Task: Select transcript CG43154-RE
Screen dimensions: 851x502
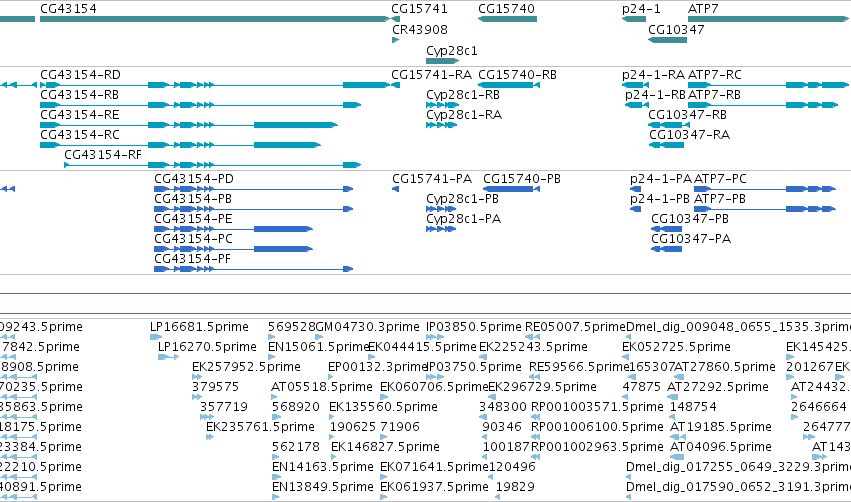Action: point(80,115)
